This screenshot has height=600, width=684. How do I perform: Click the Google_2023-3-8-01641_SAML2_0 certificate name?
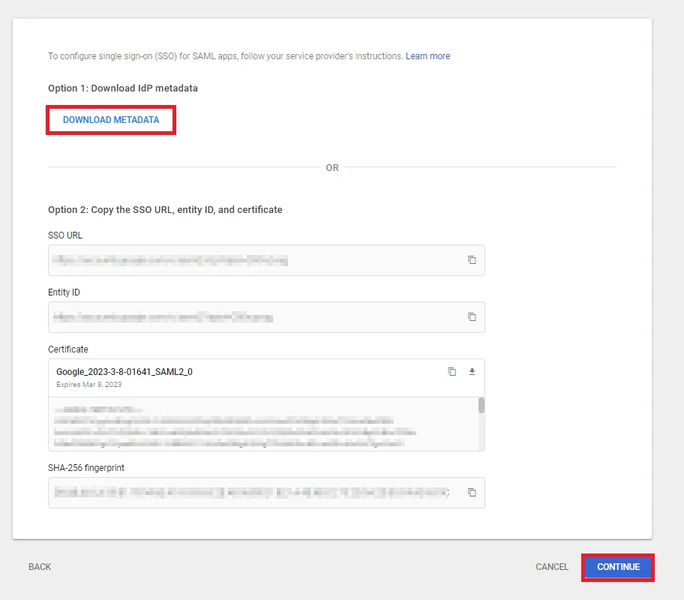(124, 371)
